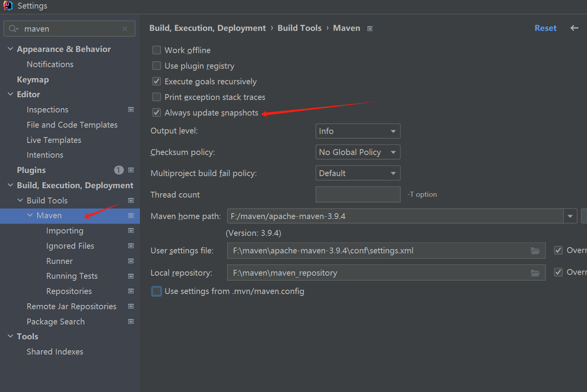Viewport: 587px width, 392px height.
Task: Enable the Work offline checkbox
Action: [x=156, y=50]
